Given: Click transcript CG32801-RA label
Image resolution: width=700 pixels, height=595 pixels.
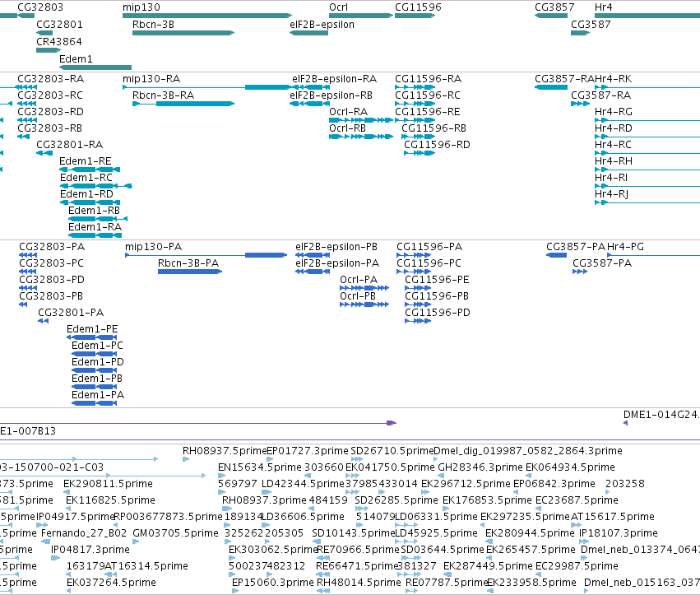Looking at the screenshot, I should point(70,145).
